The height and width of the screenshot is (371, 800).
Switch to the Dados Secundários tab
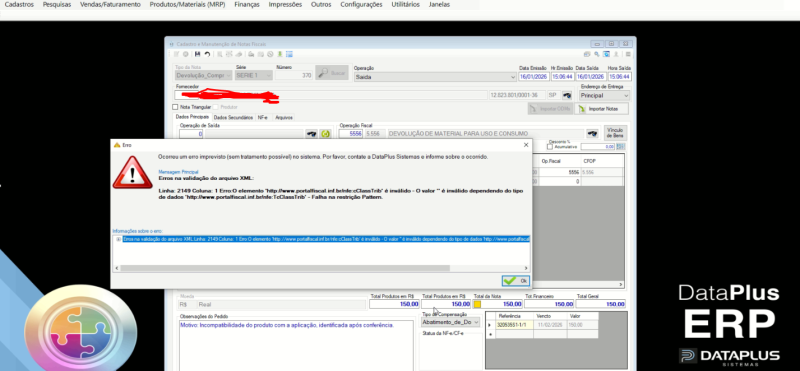(x=233, y=117)
